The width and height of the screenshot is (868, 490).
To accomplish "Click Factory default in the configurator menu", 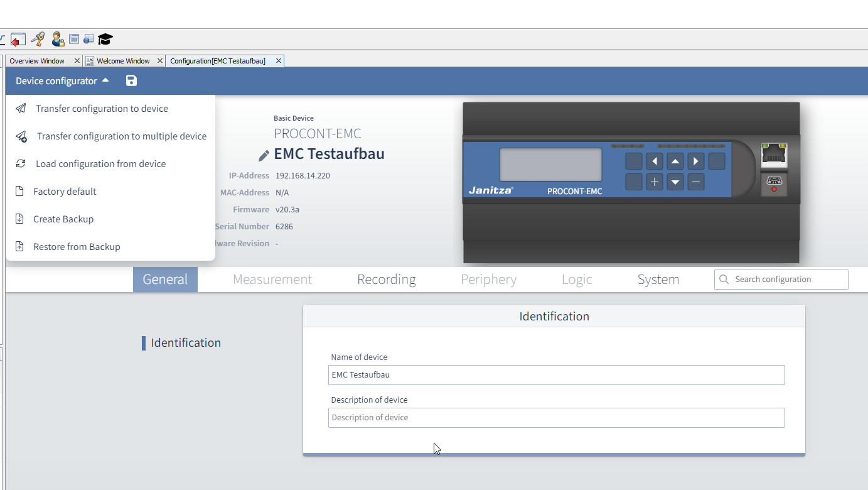I will point(65,191).
